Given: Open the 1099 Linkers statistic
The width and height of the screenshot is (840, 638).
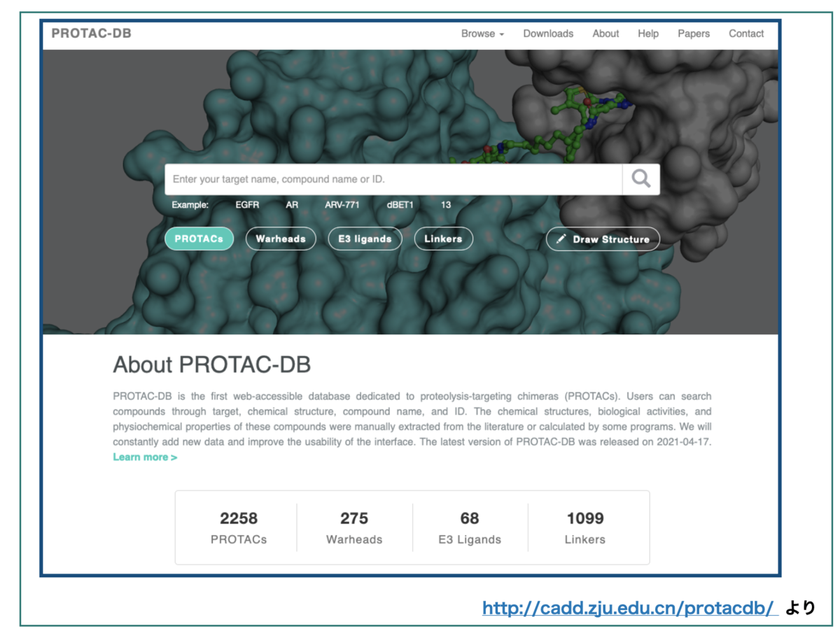Looking at the screenshot, I should pos(585,527).
